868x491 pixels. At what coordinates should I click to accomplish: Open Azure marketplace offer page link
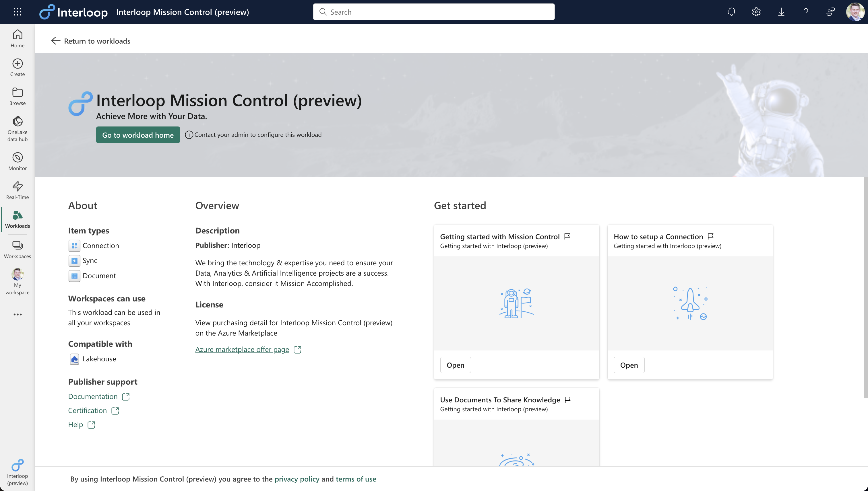point(242,349)
